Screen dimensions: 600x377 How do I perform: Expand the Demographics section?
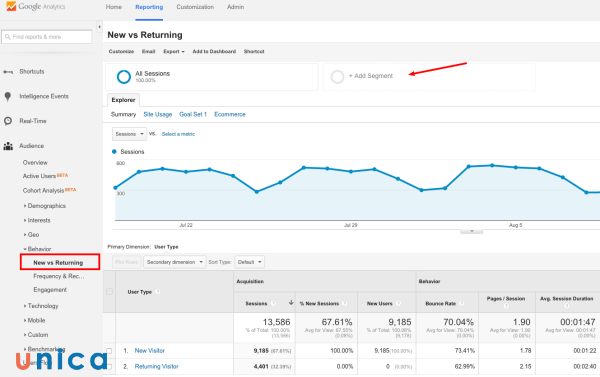[45, 206]
